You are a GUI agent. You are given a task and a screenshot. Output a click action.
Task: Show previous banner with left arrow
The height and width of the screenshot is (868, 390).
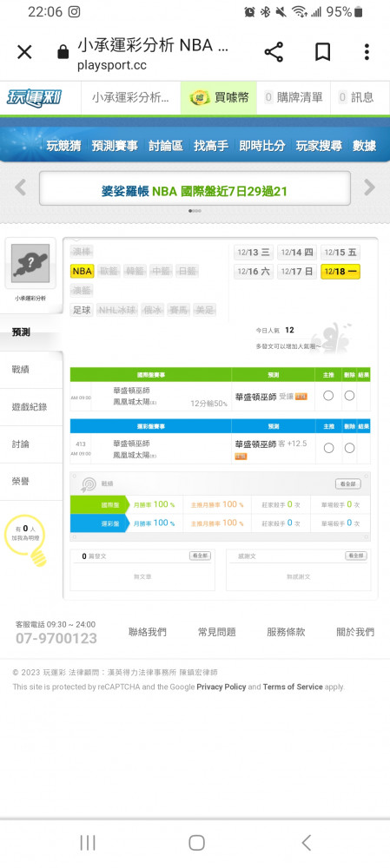(21, 187)
